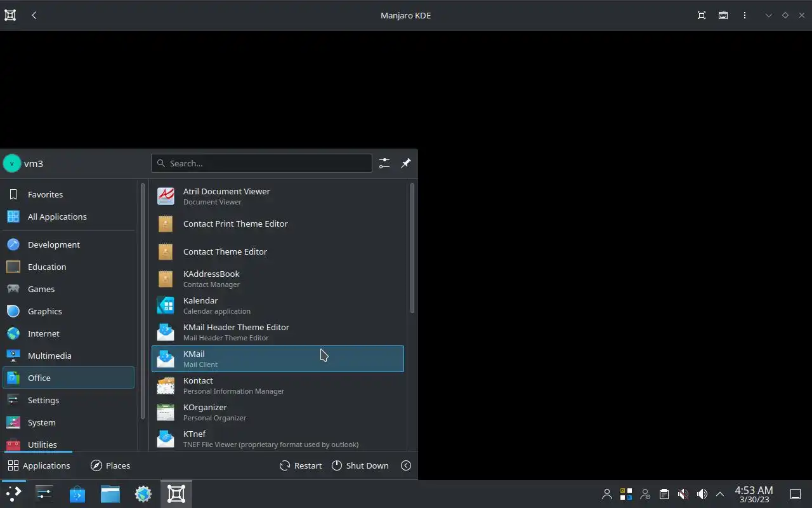Open Utilities category

69,443
